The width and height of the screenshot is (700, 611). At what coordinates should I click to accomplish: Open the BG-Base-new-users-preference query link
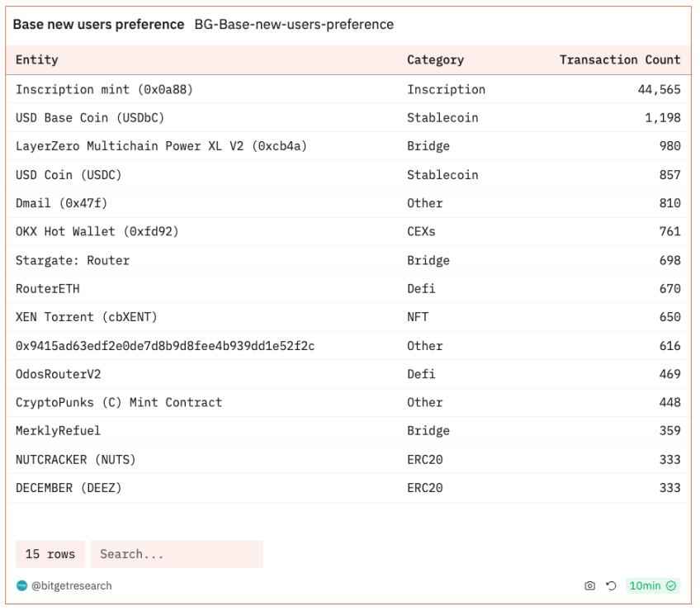294,25
